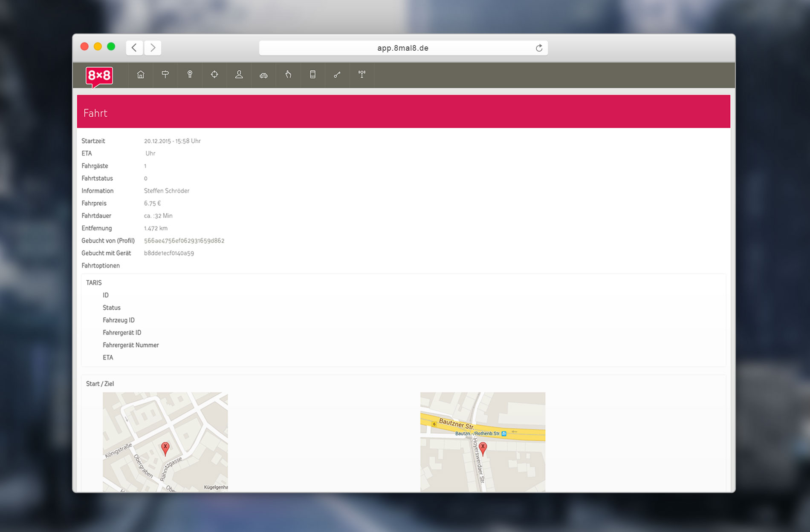810x532 pixels.
Task: Reload the page with refresh icon
Action: click(x=539, y=48)
